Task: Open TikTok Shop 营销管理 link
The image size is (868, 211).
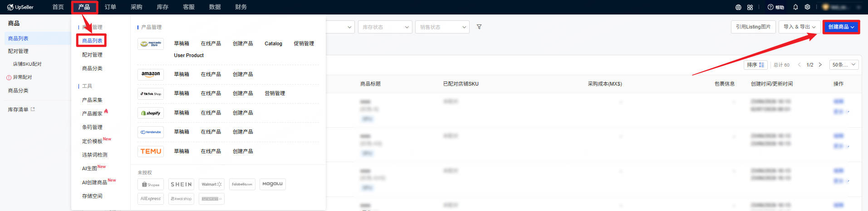Action: point(275,94)
